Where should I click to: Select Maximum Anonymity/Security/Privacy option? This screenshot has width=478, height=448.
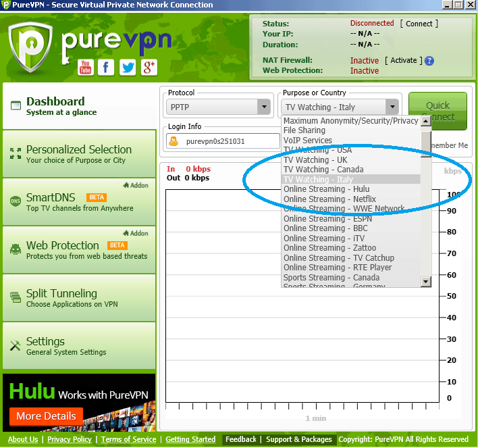pos(351,121)
